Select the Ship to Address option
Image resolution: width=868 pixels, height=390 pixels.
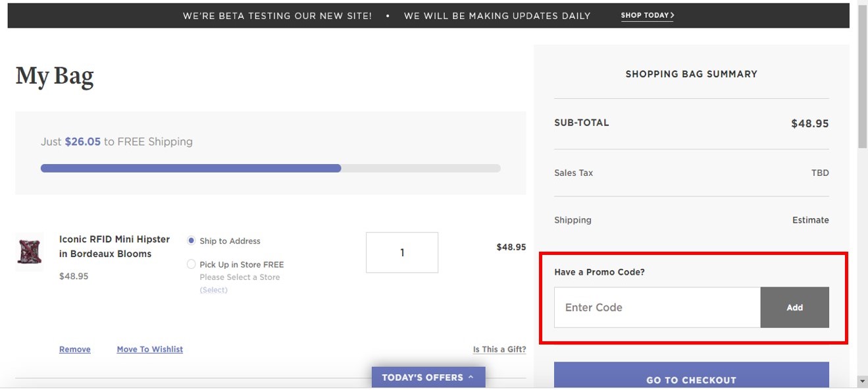point(191,241)
